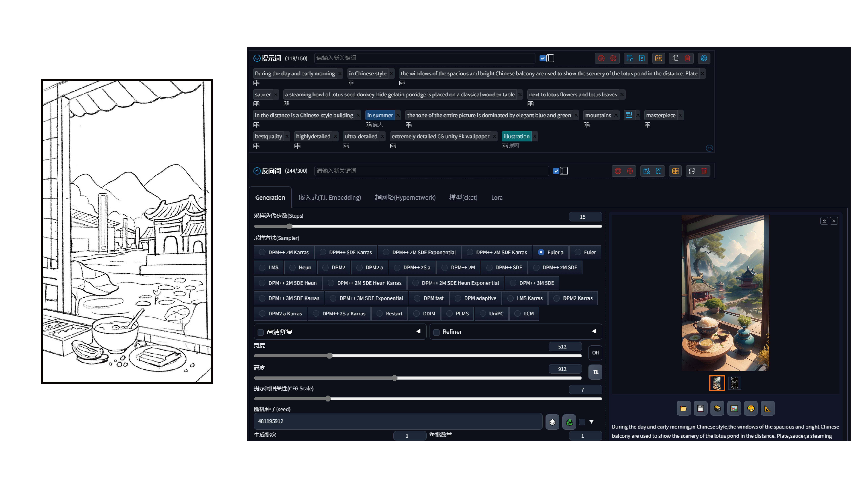Click the 随机种子(seed) input field
The width and height of the screenshot is (868, 488).
tap(398, 422)
